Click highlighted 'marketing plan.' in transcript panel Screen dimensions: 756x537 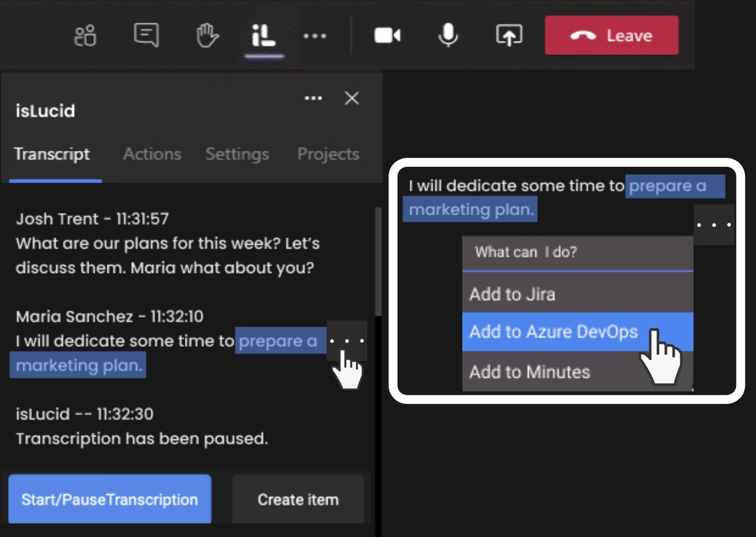78,365
